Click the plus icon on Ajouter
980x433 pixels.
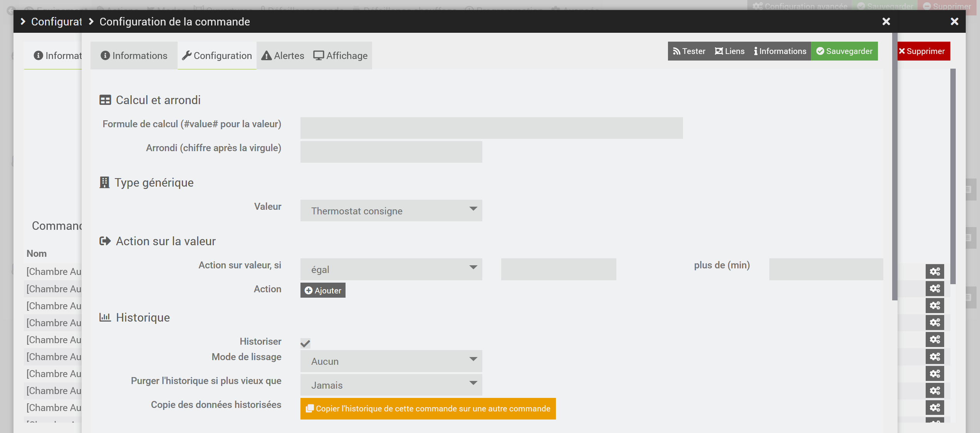309,290
